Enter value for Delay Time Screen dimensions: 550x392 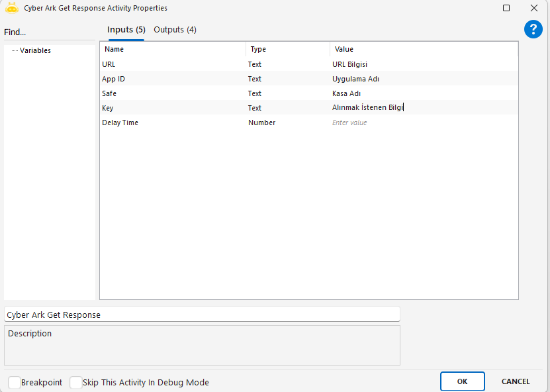tap(422, 122)
